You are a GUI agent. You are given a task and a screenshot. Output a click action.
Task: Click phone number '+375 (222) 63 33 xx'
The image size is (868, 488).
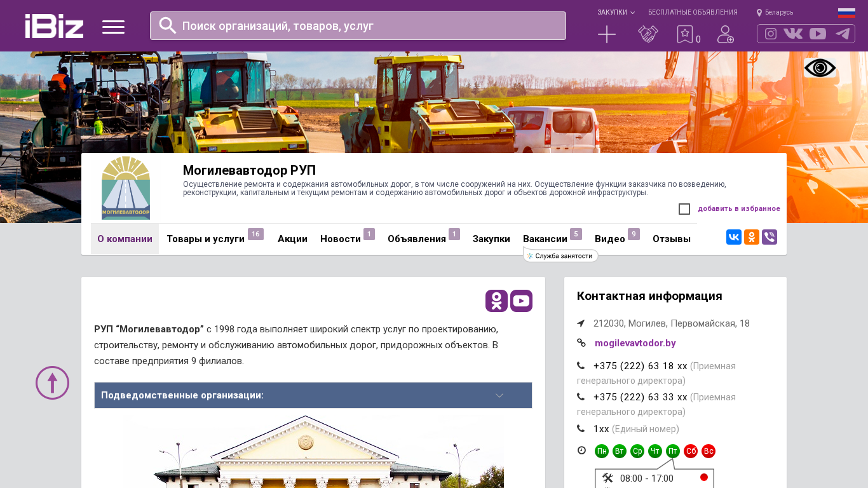(x=641, y=397)
